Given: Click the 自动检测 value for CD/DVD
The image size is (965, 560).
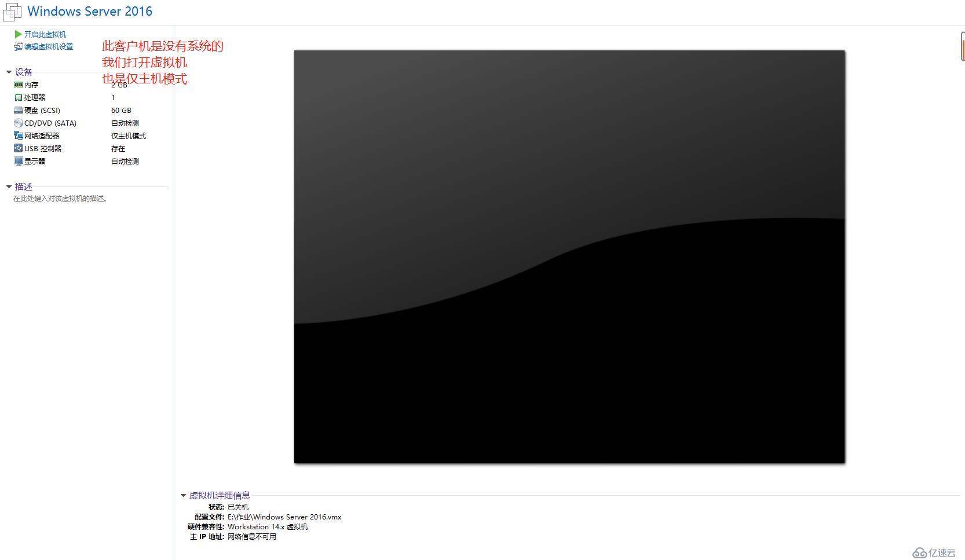Looking at the screenshot, I should [x=125, y=123].
